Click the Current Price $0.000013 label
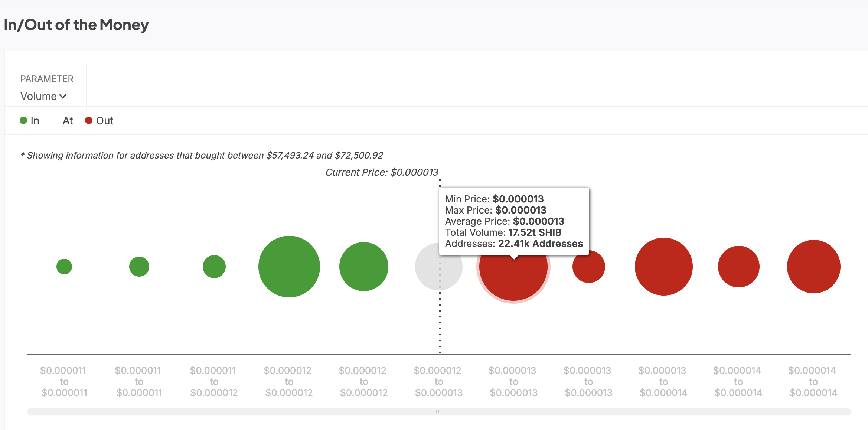The image size is (868, 430). (x=382, y=172)
